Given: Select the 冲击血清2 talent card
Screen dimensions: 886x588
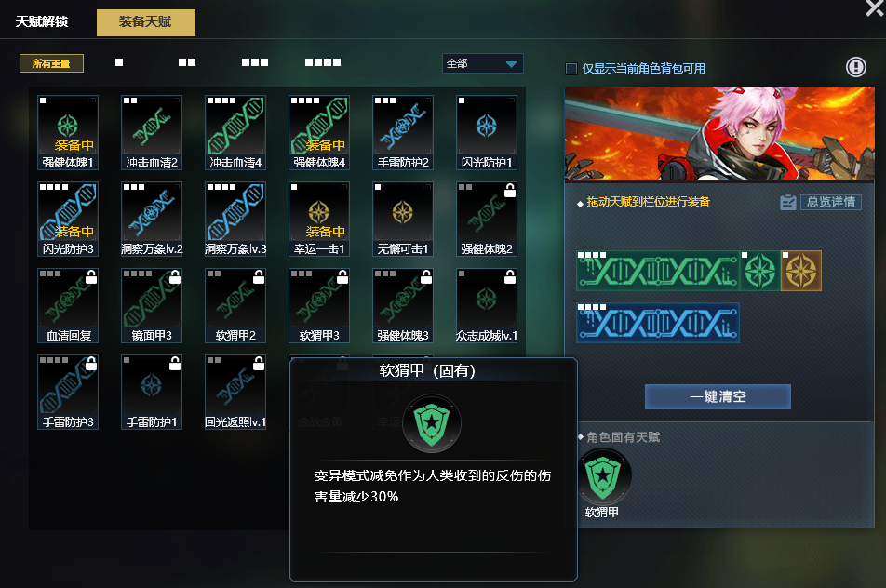Looking at the screenshot, I should [152, 132].
